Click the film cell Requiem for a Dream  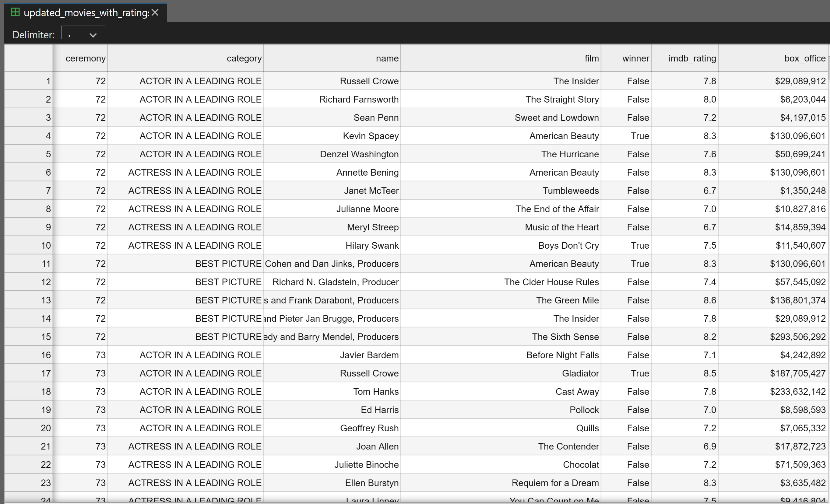tap(501, 483)
